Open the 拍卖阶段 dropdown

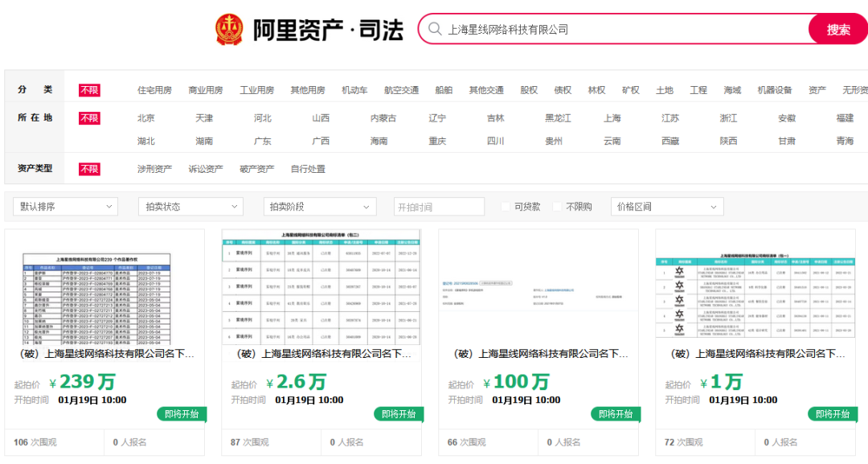pyautogui.click(x=320, y=207)
